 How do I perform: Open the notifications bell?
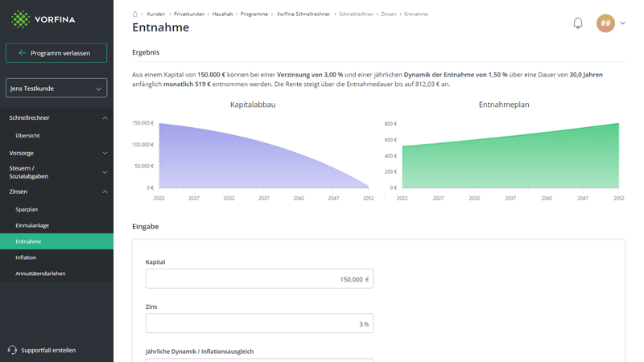click(578, 23)
